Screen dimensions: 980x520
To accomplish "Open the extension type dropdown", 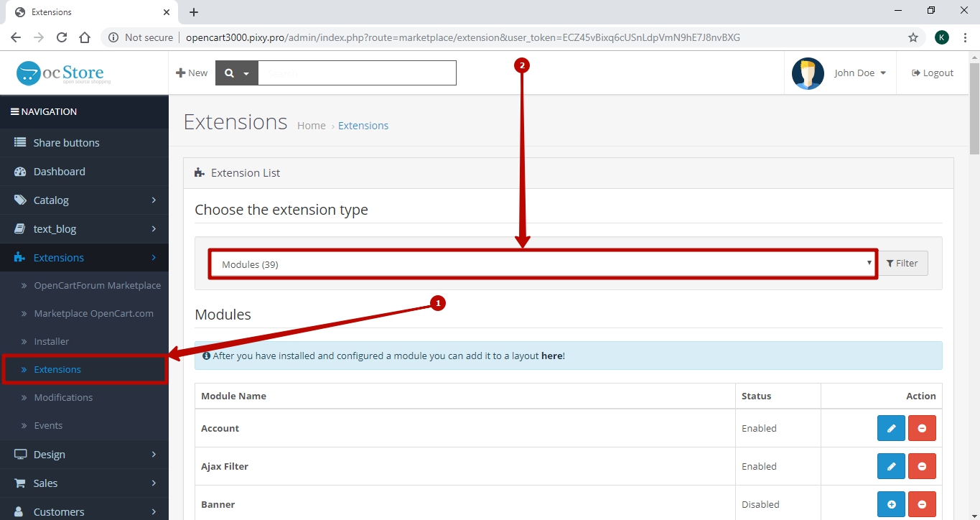I will (543, 264).
